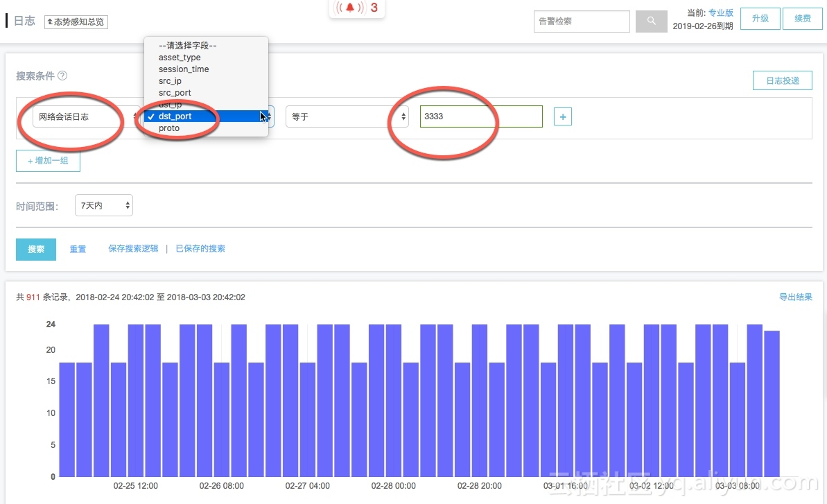The height and width of the screenshot is (504, 827).
Task: Click the 02-28 00:00 axis label
Action: pos(394,485)
